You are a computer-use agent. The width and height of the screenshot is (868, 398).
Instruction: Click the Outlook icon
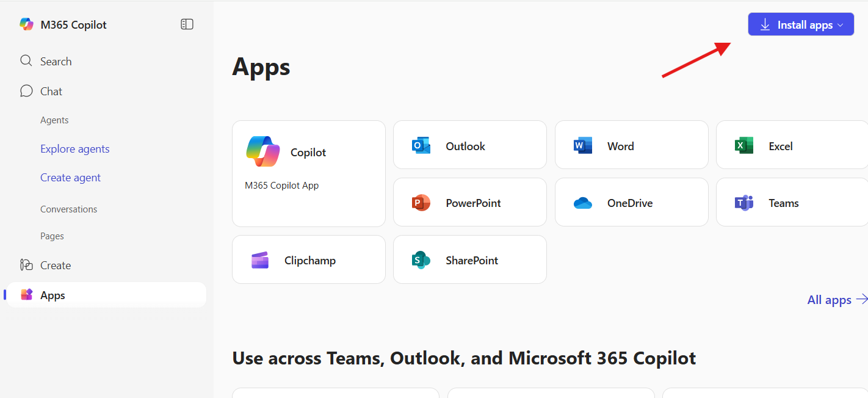coord(421,146)
